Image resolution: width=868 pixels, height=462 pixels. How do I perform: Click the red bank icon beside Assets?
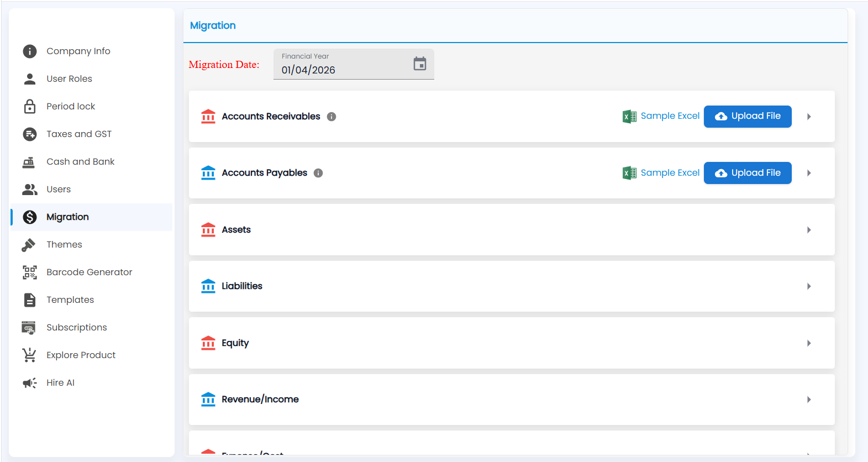coord(208,229)
